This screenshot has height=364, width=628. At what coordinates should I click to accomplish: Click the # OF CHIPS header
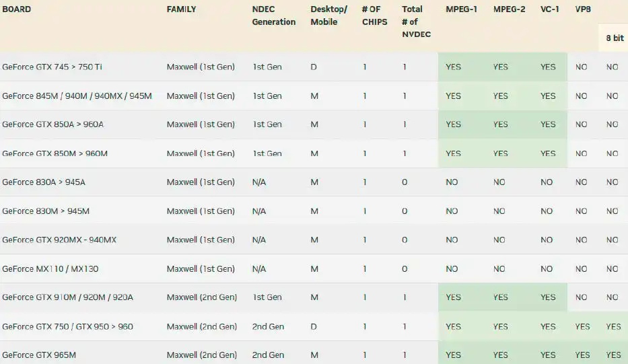click(374, 15)
